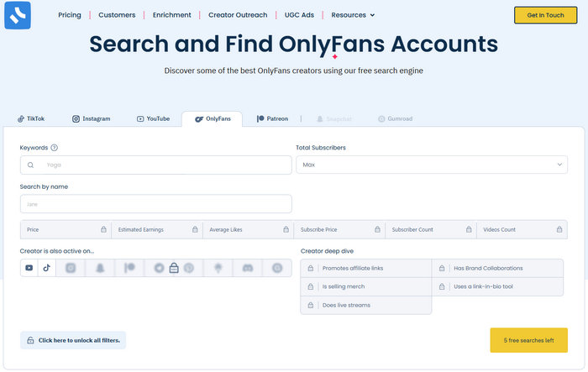Image resolution: width=588 pixels, height=372 pixels.
Task: Open the locked Subscribe Price filter
Action: click(339, 229)
